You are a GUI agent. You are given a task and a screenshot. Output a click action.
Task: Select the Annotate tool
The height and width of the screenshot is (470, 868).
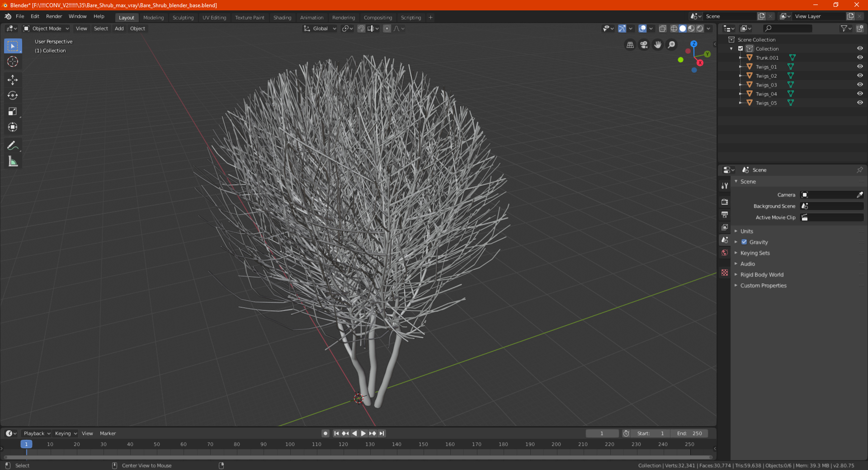coord(13,146)
